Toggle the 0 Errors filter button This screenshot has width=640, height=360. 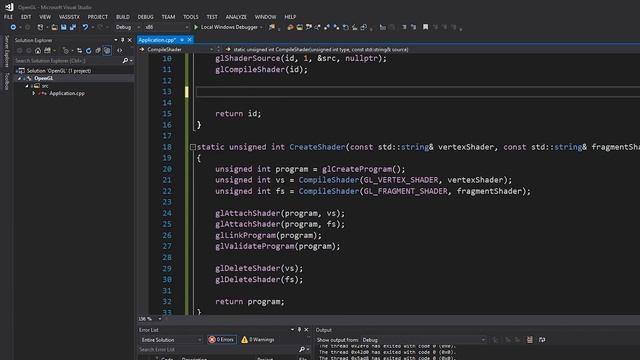(221, 340)
